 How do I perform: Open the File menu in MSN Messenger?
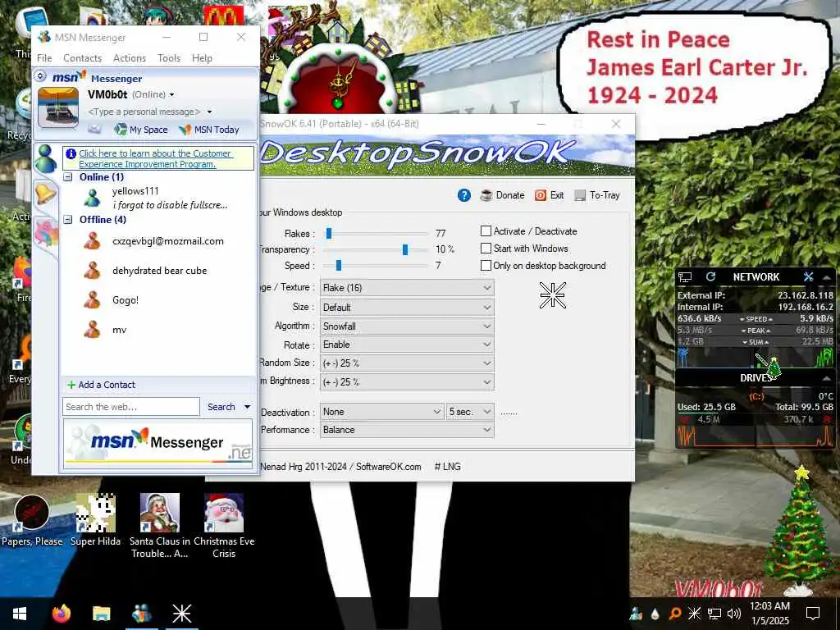pyautogui.click(x=44, y=58)
